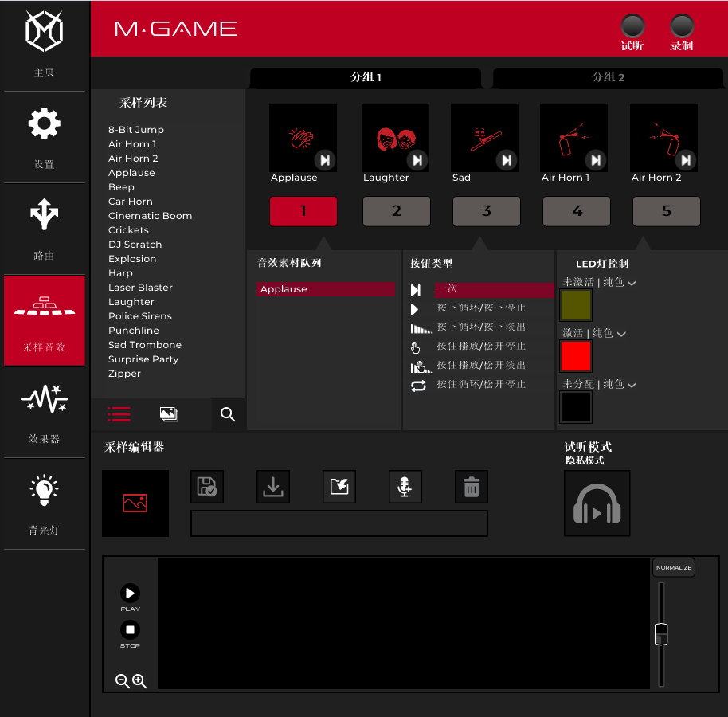Click the STOP button in waveform editor

click(130, 629)
